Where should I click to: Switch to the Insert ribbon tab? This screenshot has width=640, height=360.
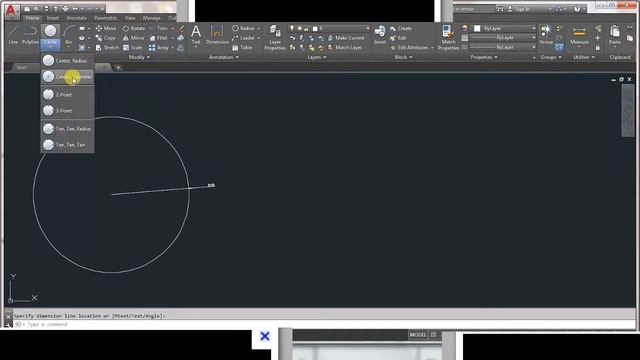[x=53, y=18]
